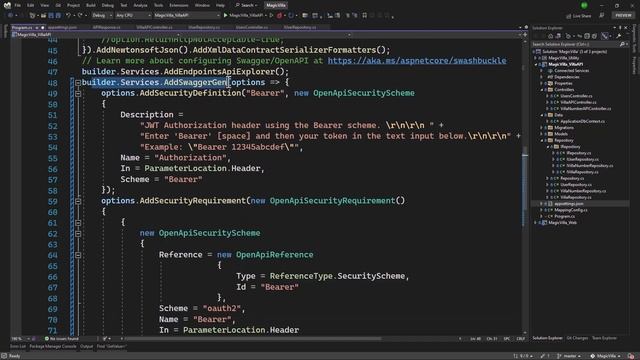The width and height of the screenshot is (640, 360).
Task: Collapse the AddSecurityRequirement block at line 59
Action: click(x=78, y=201)
